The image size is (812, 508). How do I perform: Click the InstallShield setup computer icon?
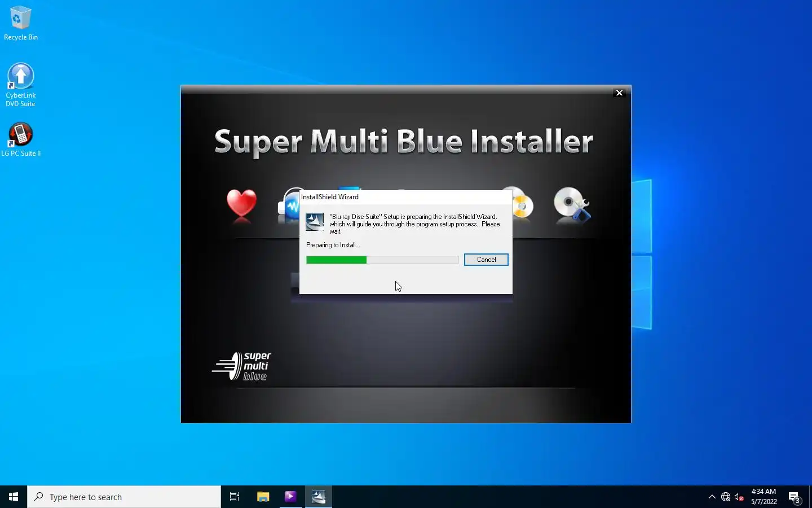[315, 222]
